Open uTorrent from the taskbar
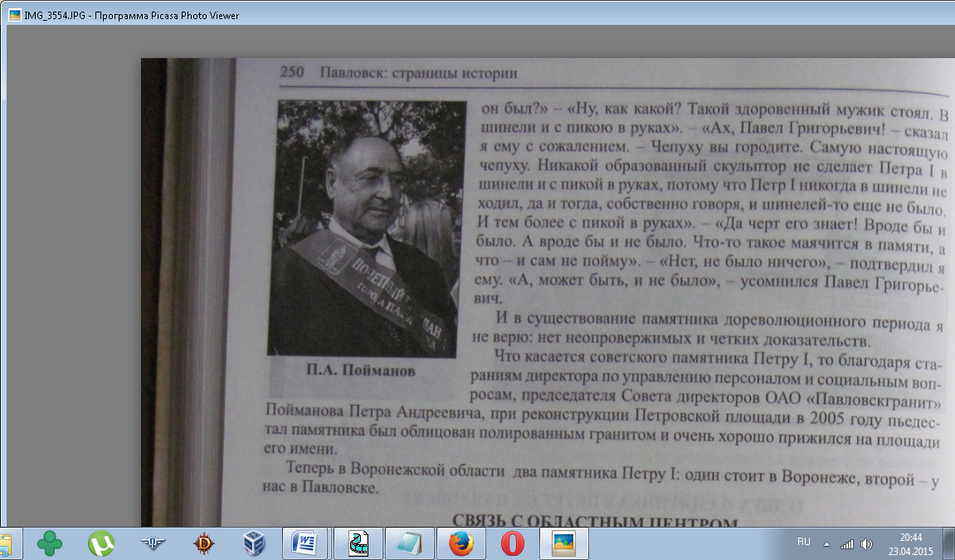The height and width of the screenshot is (560, 955). (101, 543)
